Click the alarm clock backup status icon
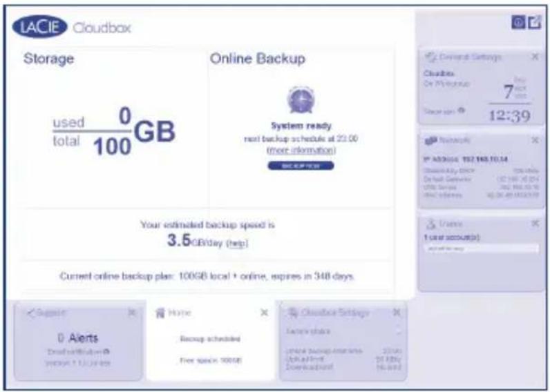This screenshot has width=550, height=392. pos(301,100)
